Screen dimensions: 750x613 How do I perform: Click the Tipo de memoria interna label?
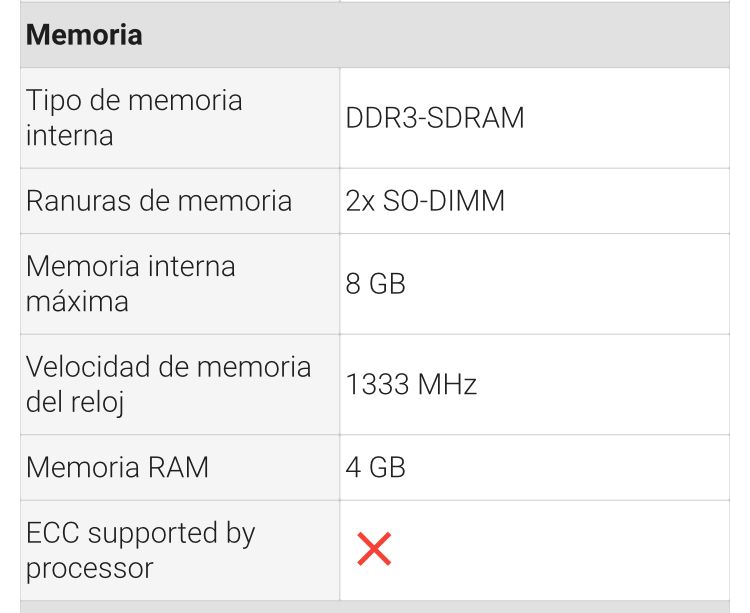click(134, 118)
